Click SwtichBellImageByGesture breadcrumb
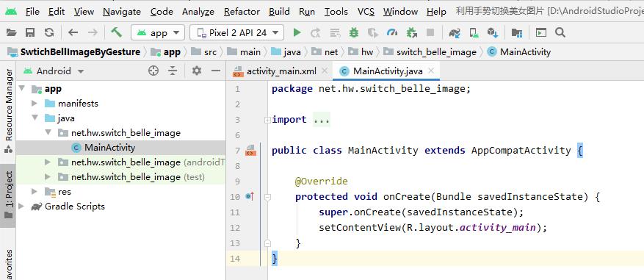The width and height of the screenshot is (644, 280). pos(74,51)
